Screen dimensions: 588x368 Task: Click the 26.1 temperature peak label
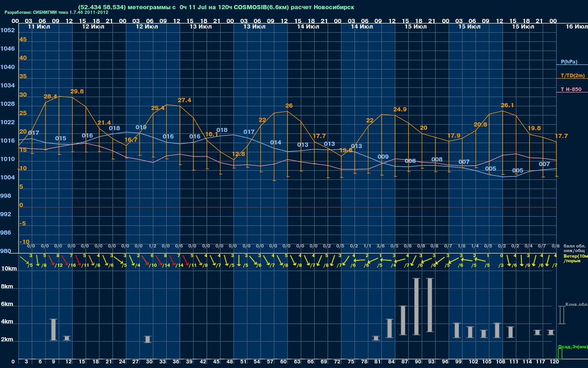[507, 105]
